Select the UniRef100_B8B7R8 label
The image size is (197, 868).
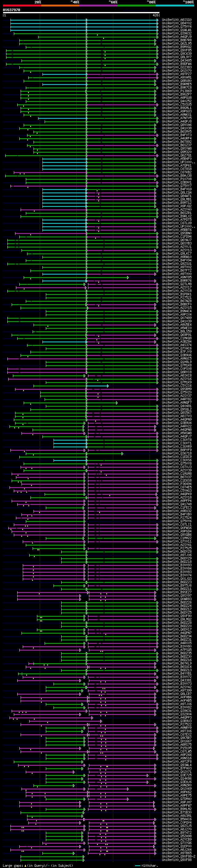[x=177, y=40]
